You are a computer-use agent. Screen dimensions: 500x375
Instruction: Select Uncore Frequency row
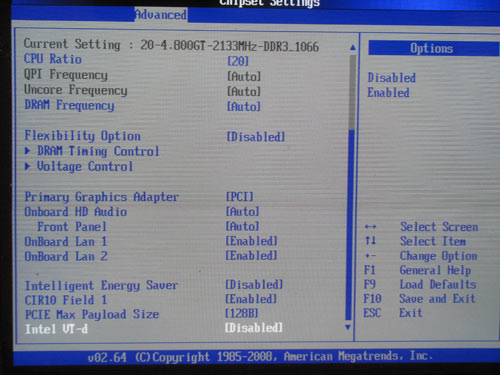[x=76, y=90]
